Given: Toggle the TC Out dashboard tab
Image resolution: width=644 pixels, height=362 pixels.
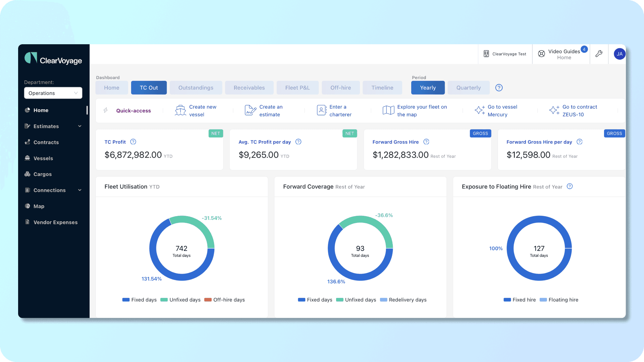Looking at the screenshot, I should (149, 87).
